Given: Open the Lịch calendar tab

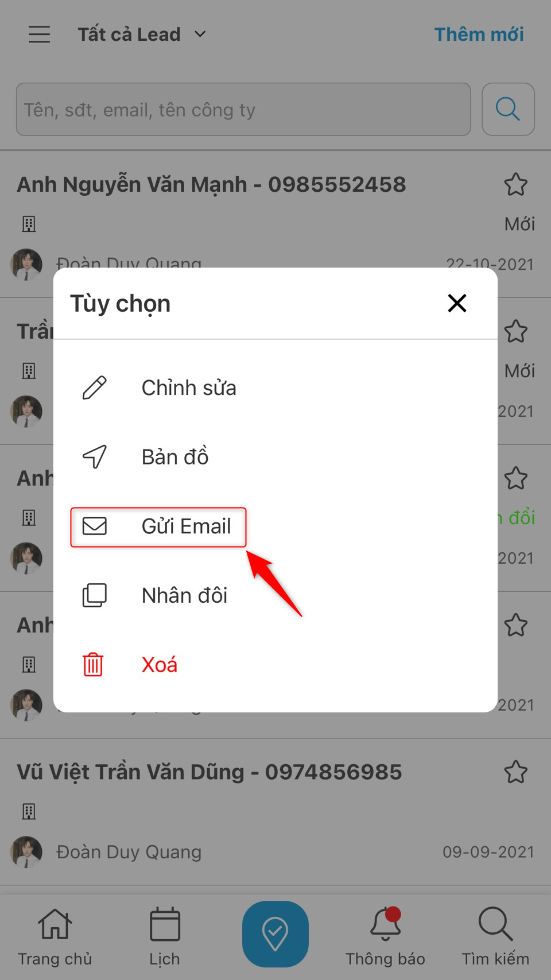Looking at the screenshot, I should point(165,937).
